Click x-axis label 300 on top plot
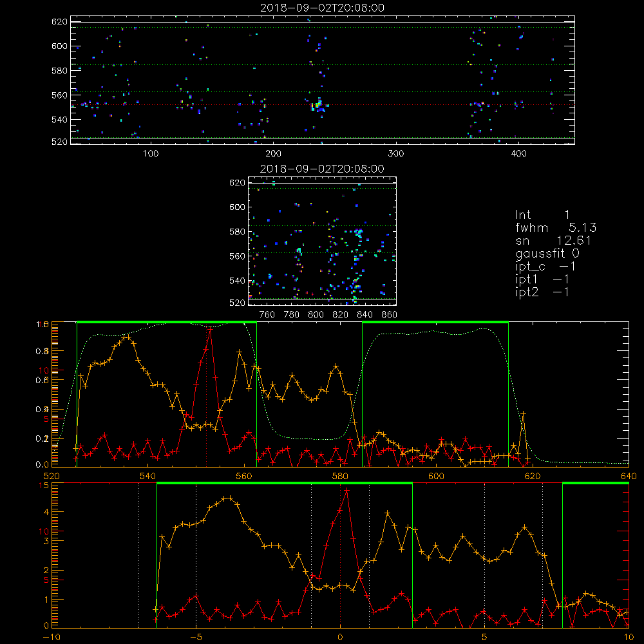644x644 pixels. pos(396,154)
